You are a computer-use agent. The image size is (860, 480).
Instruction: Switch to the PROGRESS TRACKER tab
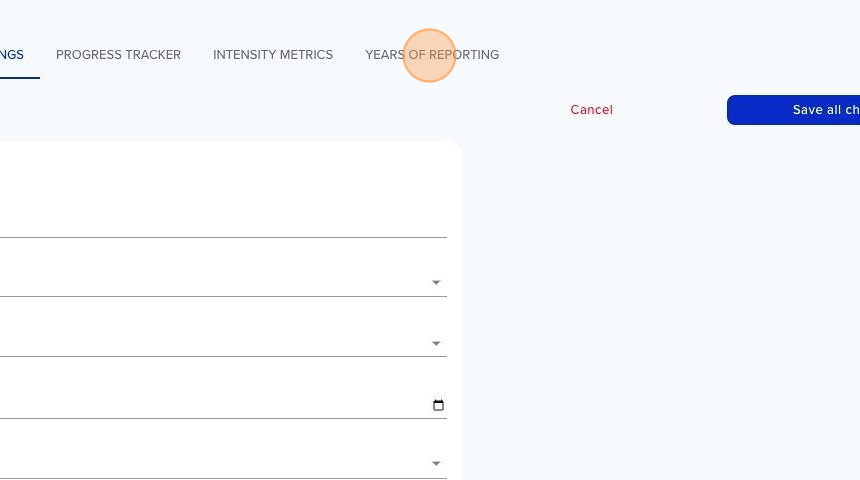pos(118,55)
